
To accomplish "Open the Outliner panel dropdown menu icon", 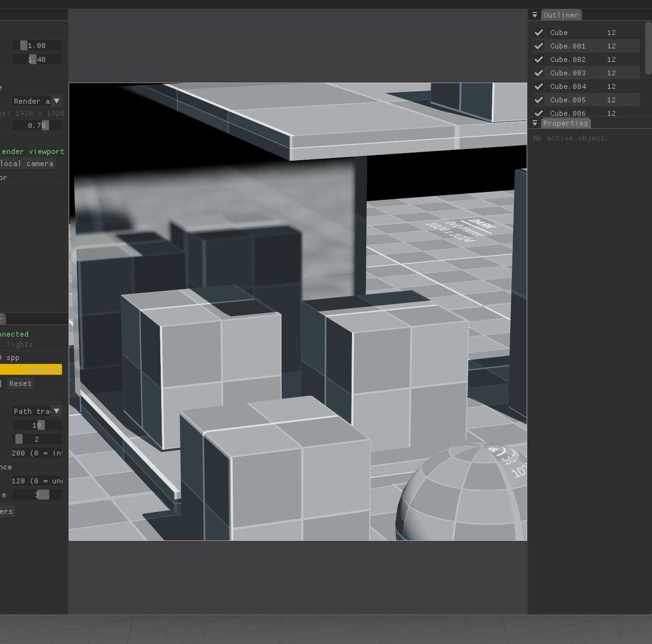I will click(535, 15).
